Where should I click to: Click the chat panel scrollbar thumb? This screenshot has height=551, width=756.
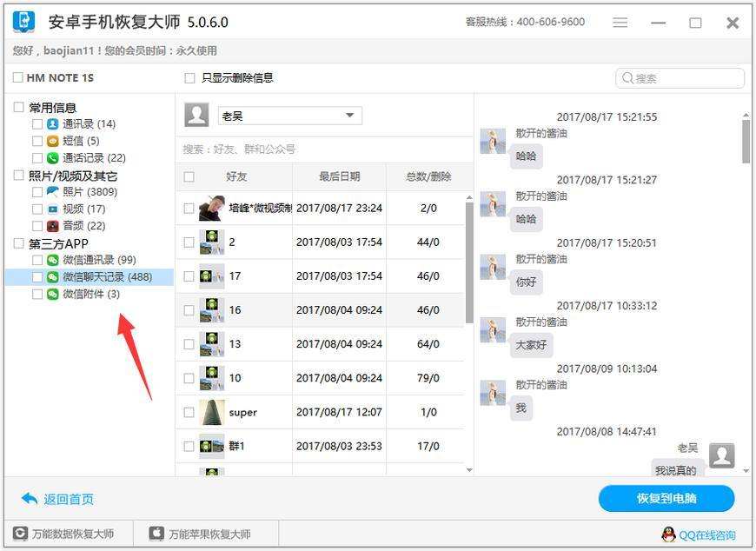(746, 142)
